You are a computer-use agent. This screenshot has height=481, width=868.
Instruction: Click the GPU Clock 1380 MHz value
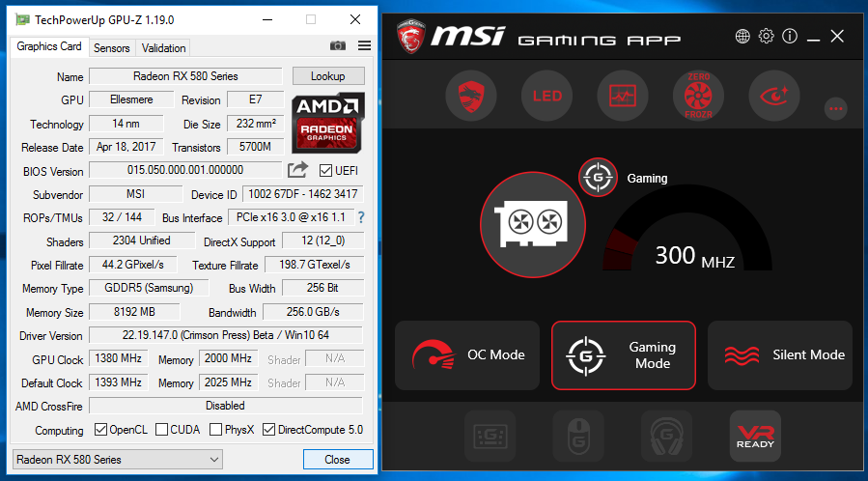click(119, 358)
